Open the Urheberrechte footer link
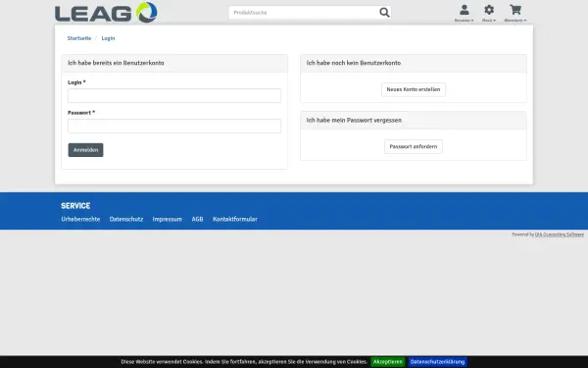This screenshot has height=368, width=588. 80,219
